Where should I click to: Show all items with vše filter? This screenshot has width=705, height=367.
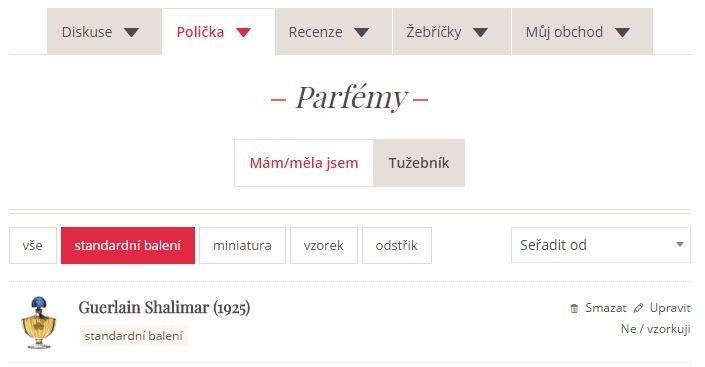pyautogui.click(x=33, y=246)
